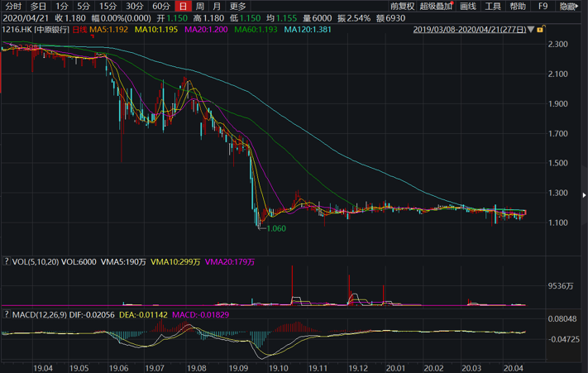This screenshot has height=373, width=588.
Task: Open the date range dropdown triangle
Action: pyautogui.click(x=532, y=31)
